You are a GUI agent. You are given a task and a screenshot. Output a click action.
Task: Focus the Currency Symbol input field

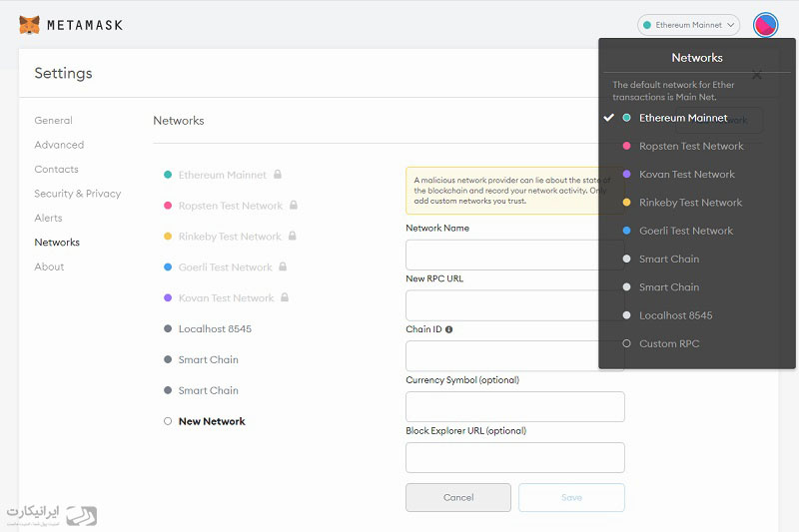tap(514, 407)
